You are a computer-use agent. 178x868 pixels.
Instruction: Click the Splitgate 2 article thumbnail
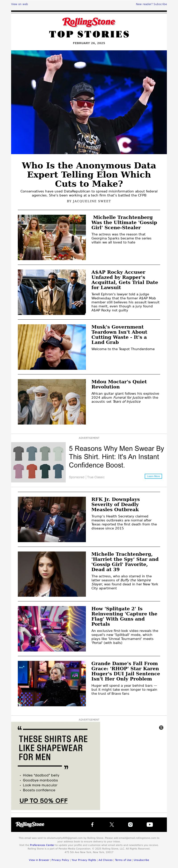[x=52, y=629]
